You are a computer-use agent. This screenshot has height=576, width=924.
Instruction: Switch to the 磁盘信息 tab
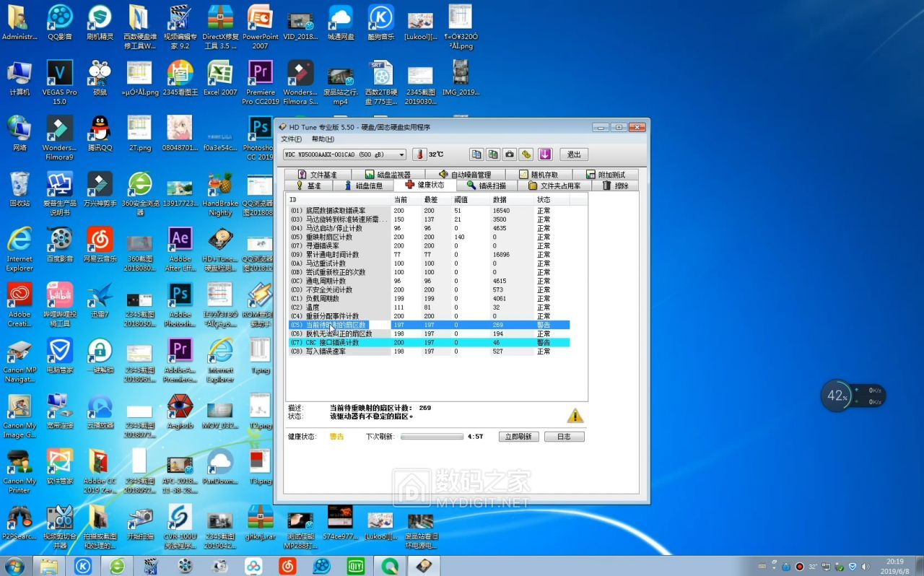tap(364, 186)
